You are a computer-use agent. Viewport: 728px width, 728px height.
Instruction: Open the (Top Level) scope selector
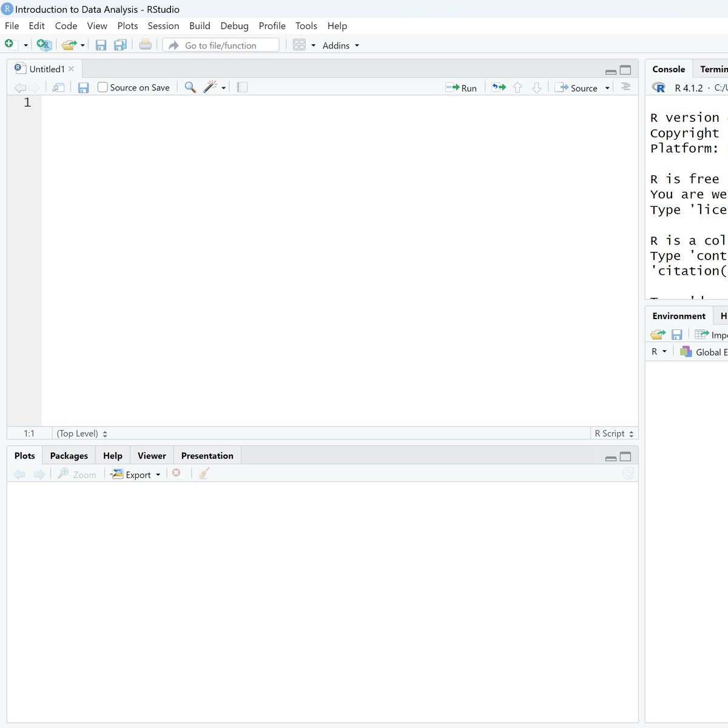82,434
